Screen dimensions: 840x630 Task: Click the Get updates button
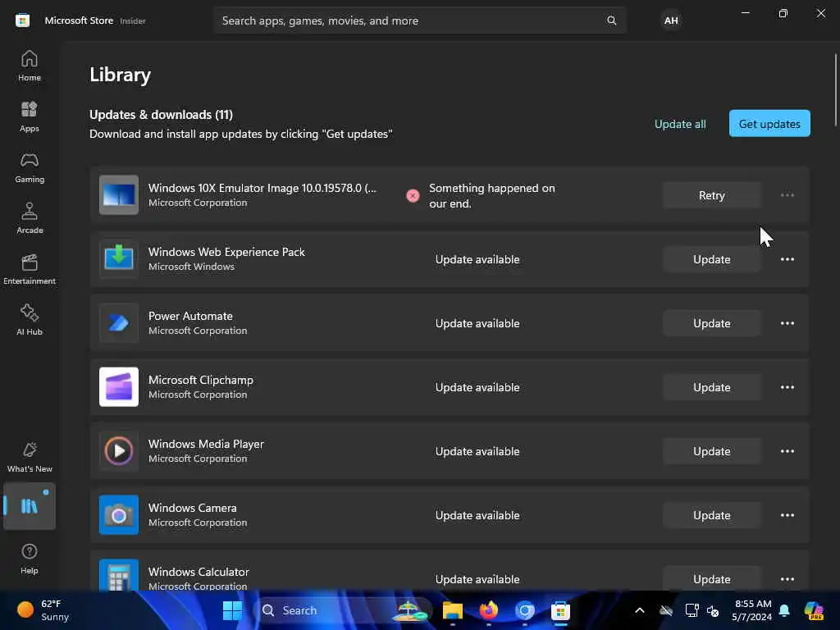pyautogui.click(x=769, y=124)
